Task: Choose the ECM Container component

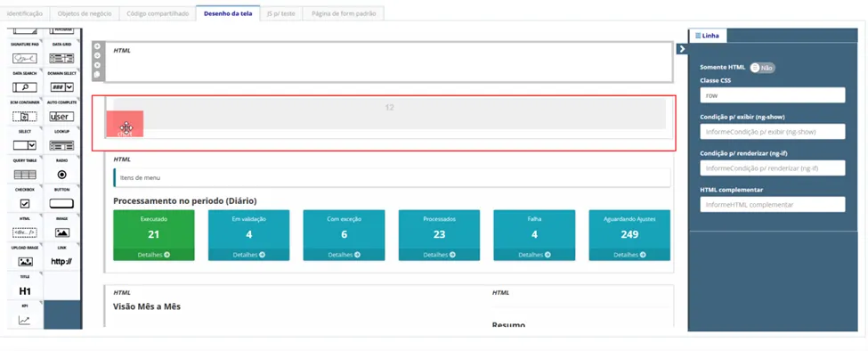Action: (x=24, y=112)
